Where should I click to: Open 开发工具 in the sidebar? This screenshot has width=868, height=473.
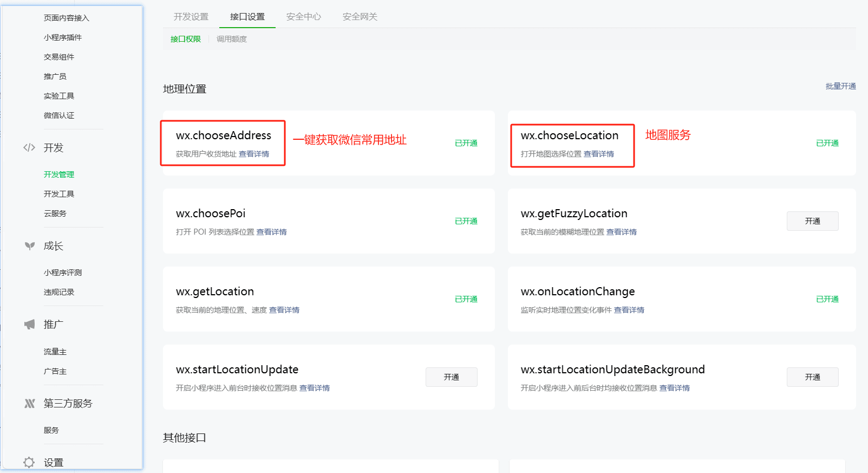59,194
